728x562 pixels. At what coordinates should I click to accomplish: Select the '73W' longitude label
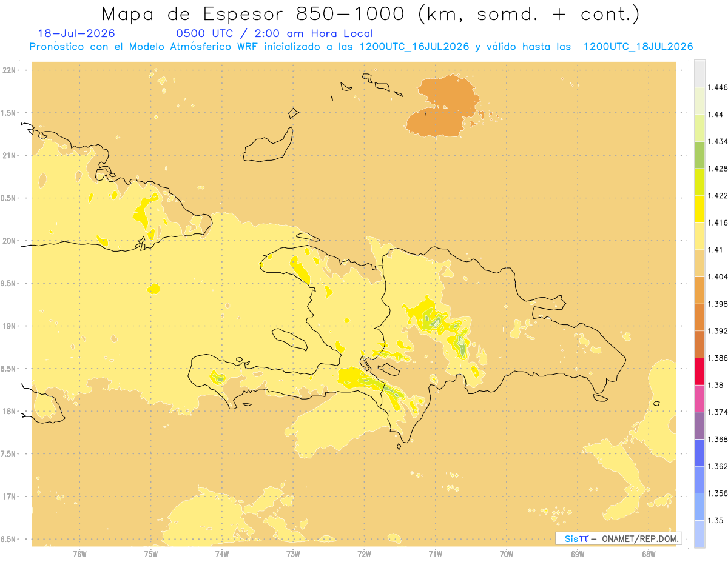point(293,554)
